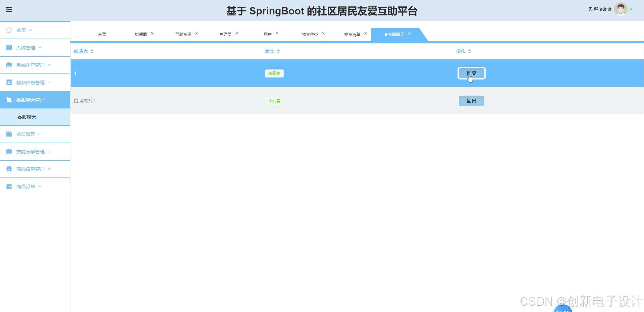Close the 客服聊天 tab

[410, 33]
